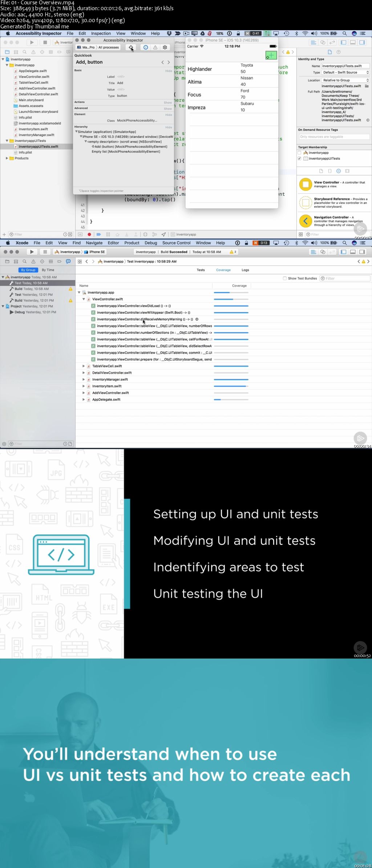Open the Accessibility Inspector info tab icon
372x868 pixels.
click(x=145, y=47)
